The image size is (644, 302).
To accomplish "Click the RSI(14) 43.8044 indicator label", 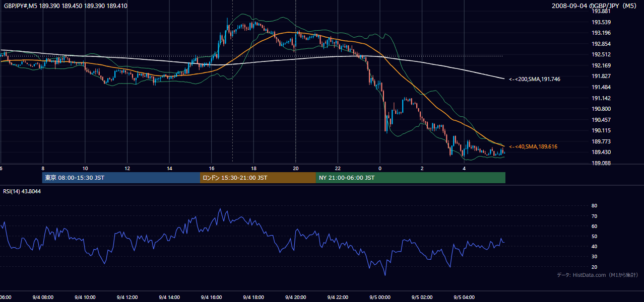I will pos(22,191).
